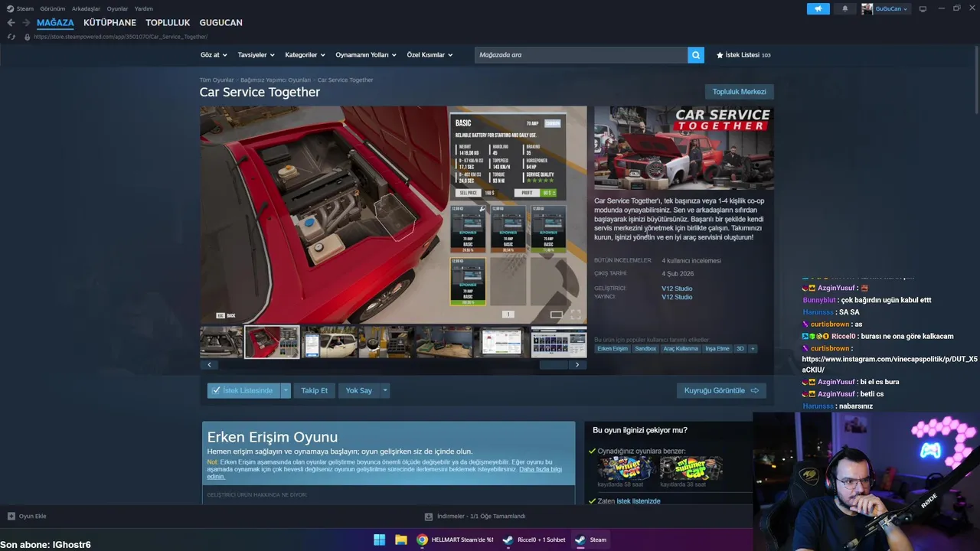
Task: Click the Oyun Ekle plus icon
Action: point(11,516)
